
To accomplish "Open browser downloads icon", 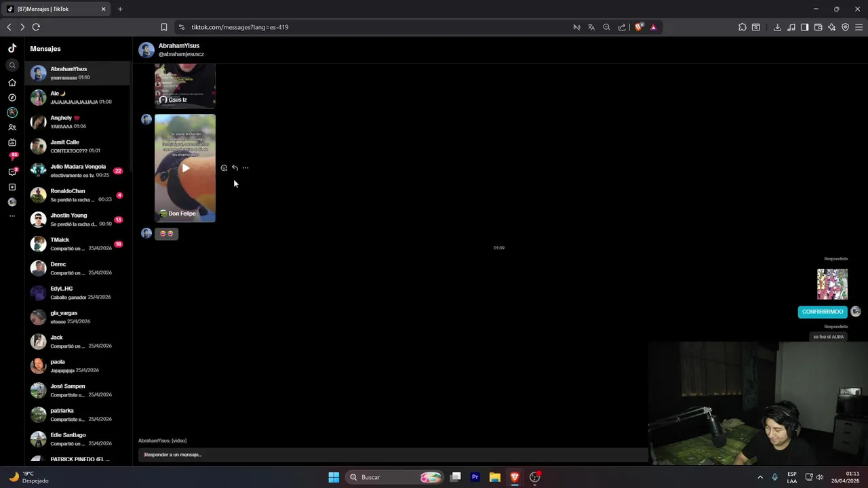I will pos(777,27).
